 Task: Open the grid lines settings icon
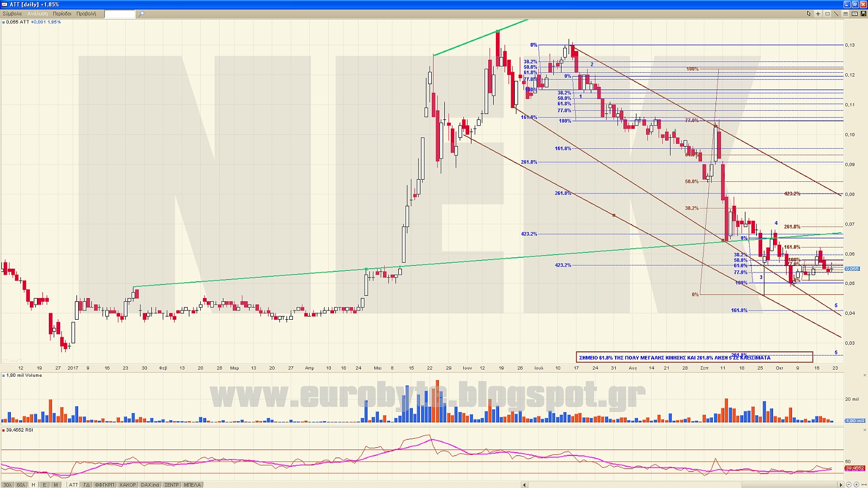(846, 14)
